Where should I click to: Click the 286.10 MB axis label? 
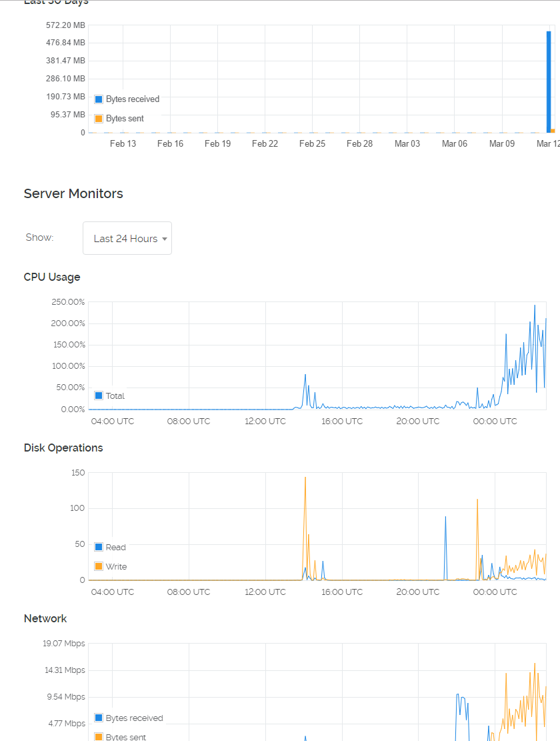[x=65, y=79]
